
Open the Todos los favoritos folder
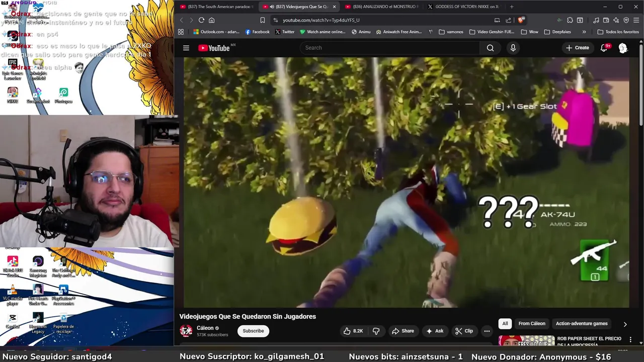618,32
